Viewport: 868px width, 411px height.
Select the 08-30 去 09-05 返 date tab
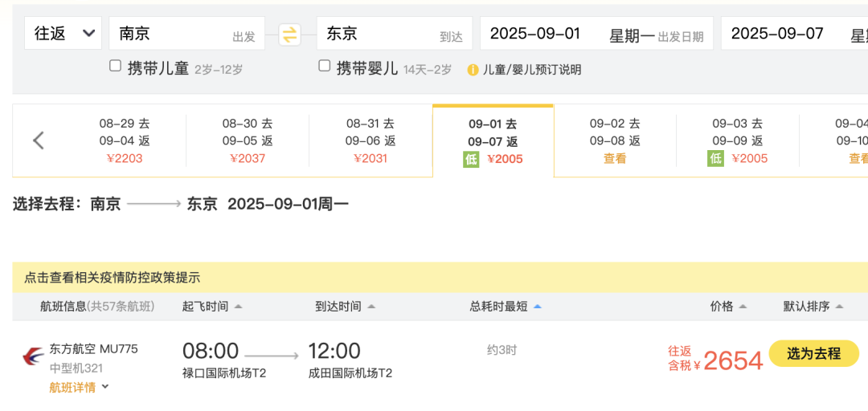coord(248,141)
